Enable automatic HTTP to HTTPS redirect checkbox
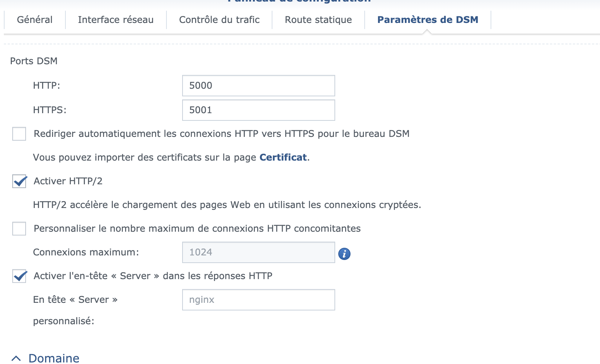This screenshot has width=600, height=364. click(x=19, y=134)
